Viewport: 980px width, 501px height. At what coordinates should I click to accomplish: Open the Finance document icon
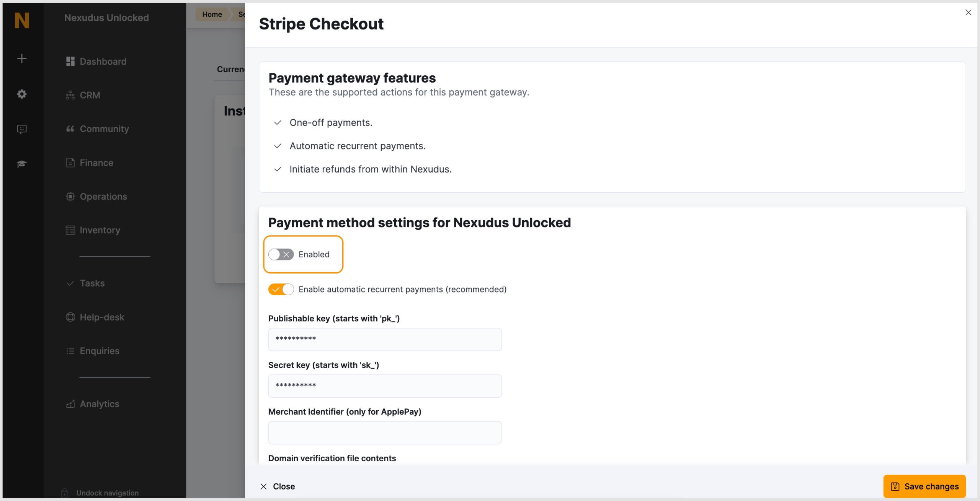[70, 163]
